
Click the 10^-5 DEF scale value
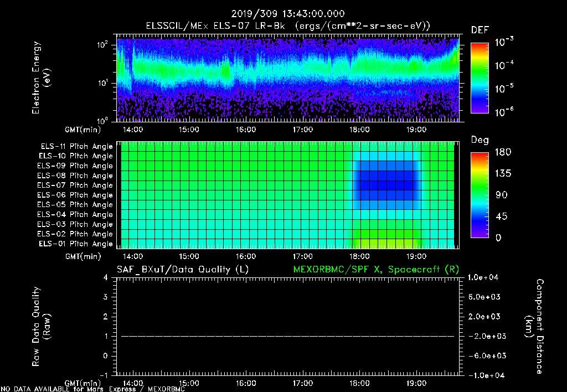[504, 88]
